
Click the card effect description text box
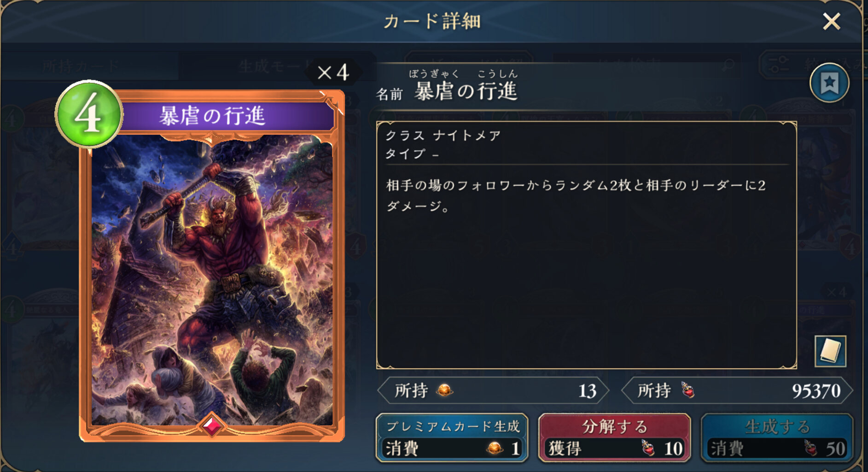[586, 245]
